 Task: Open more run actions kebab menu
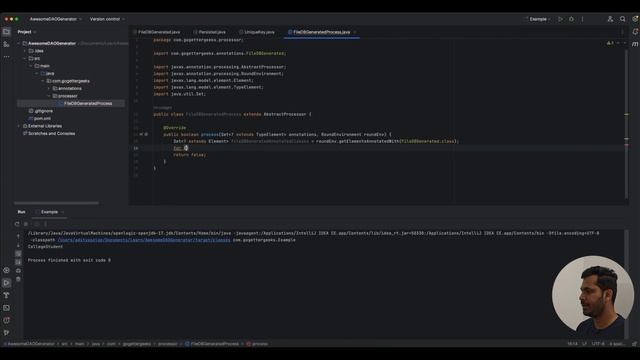[582, 19]
